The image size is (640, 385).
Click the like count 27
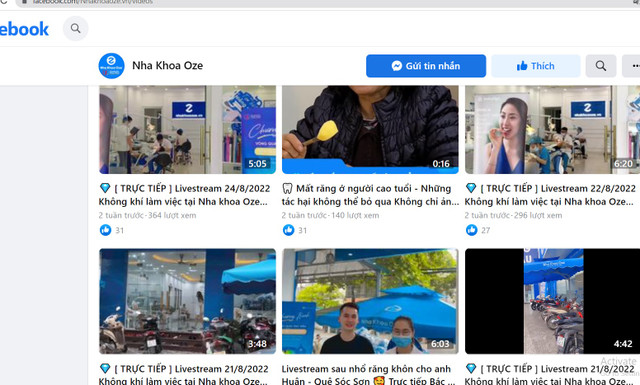tap(485, 230)
